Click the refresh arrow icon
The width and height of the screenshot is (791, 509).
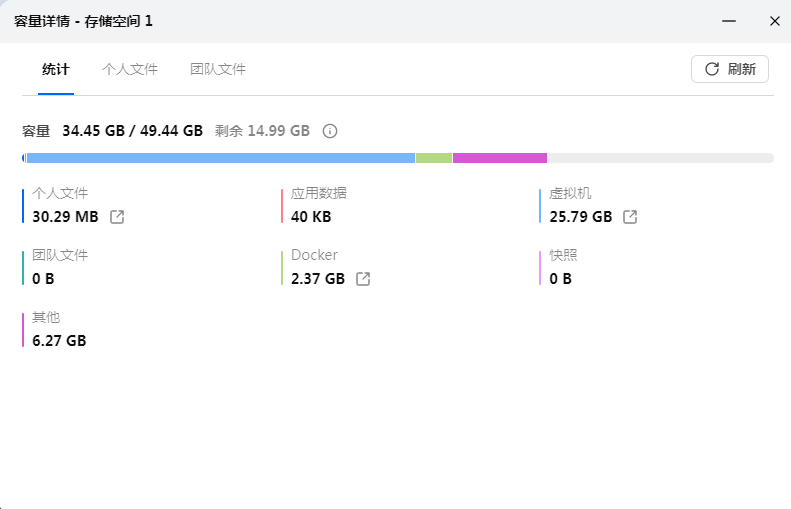[712, 69]
